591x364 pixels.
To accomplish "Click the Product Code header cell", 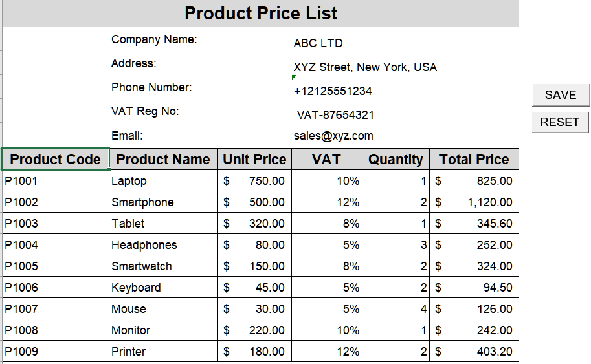I will coord(56,160).
